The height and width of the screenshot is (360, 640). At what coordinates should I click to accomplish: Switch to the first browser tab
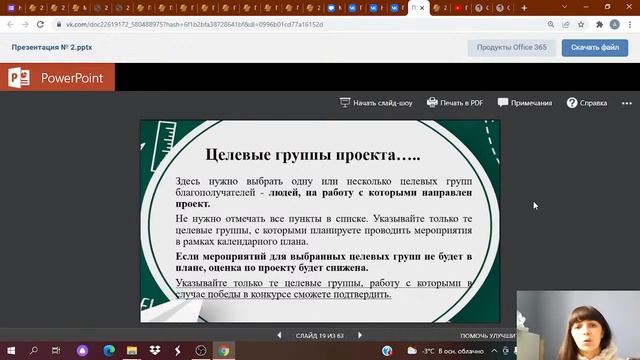(15, 8)
